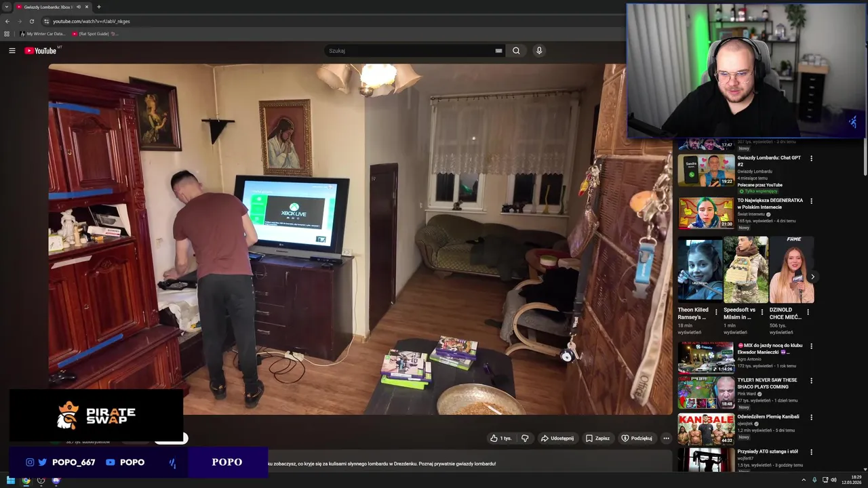This screenshot has height=488, width=868.
Task: Open the TYLER1 NEVER SAW THESE thumbnail
Action: 706,392
